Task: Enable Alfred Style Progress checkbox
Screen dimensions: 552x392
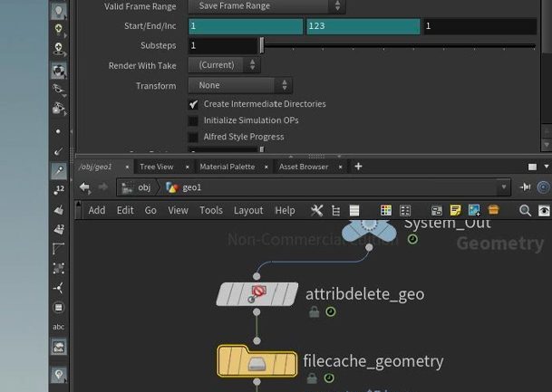Action: [193, 137]
